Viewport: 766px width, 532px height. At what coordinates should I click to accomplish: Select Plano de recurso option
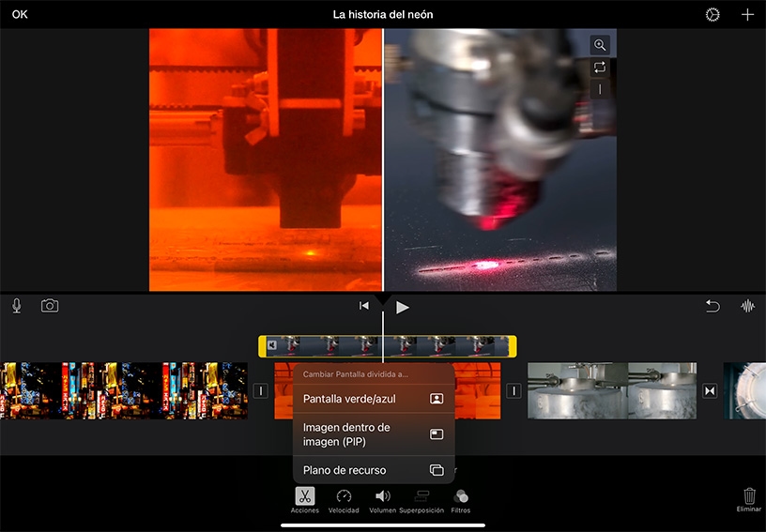coord(374,470)
